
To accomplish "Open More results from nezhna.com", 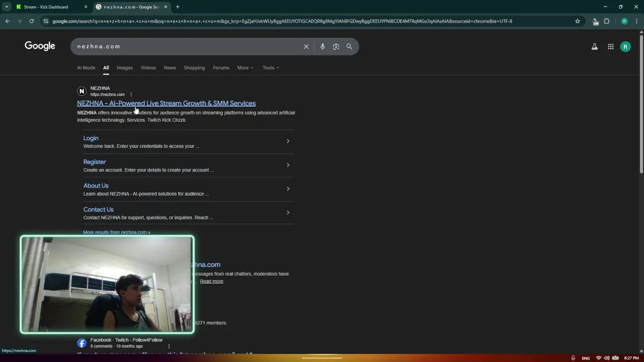I will pyautogui.click(x=117, y=232).
